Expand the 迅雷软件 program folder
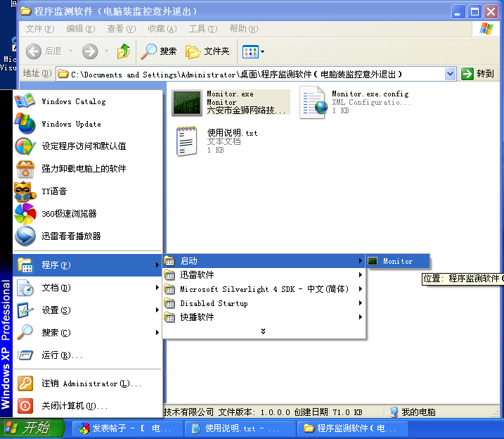 point(264,275)
